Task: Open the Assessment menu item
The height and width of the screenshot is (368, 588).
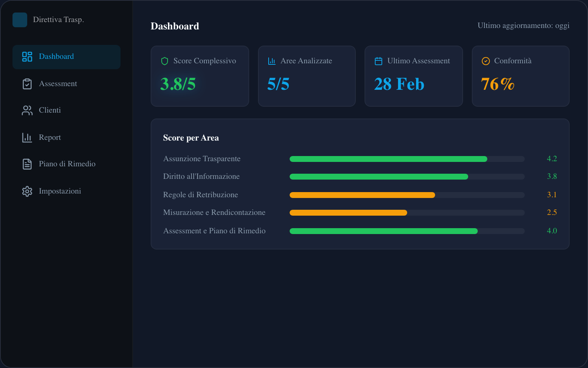Action: [58, 84]
